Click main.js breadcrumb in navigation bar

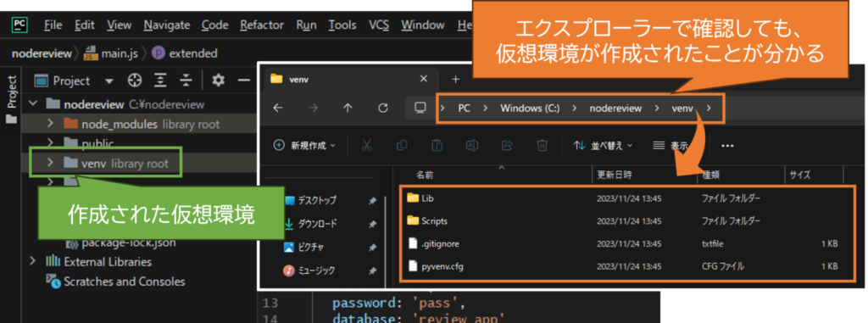[111, 53]
